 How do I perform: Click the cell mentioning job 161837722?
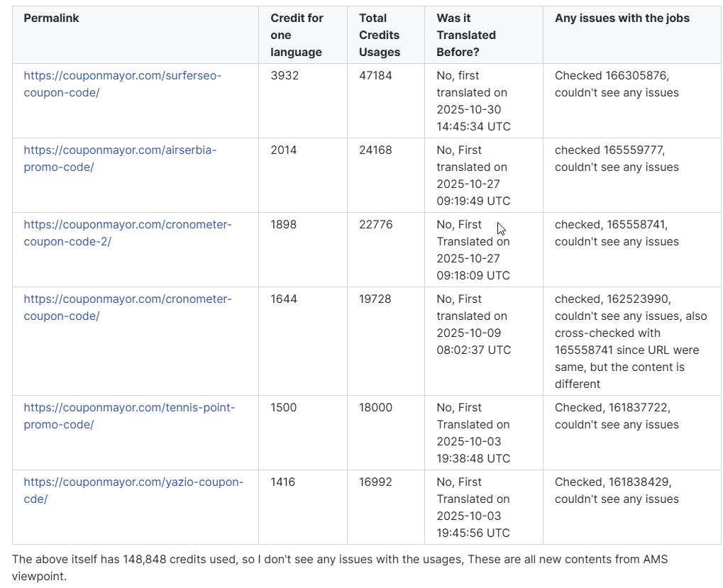click(617, 416)
